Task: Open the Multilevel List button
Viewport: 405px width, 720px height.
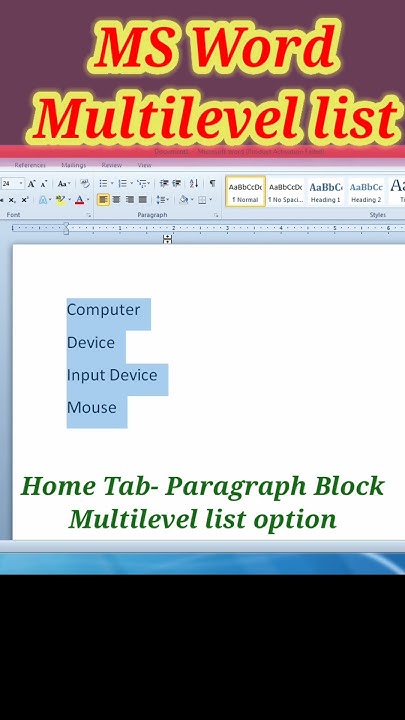Action: (x=142, y=184)
